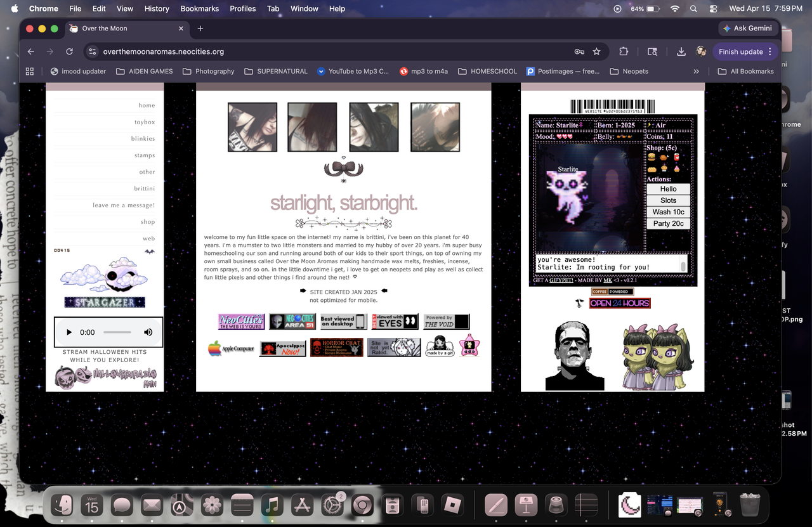The image size is (812, 527).
Task: Open the Neocities 'The Web is Yours' badge
Action: (241, 322)
